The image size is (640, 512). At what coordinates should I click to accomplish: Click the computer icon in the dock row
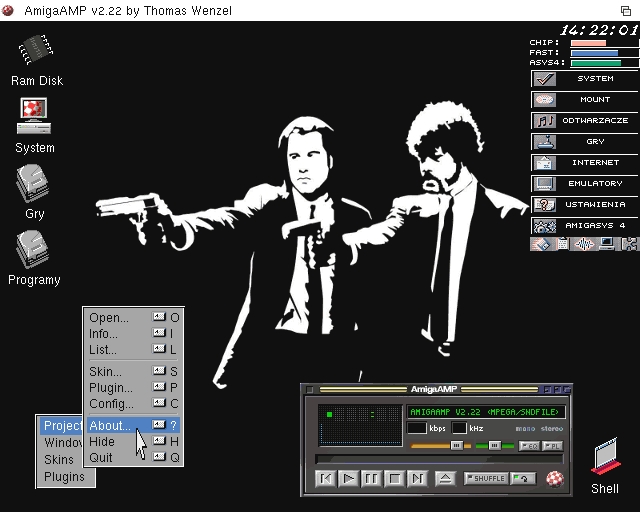coord(607,244)
